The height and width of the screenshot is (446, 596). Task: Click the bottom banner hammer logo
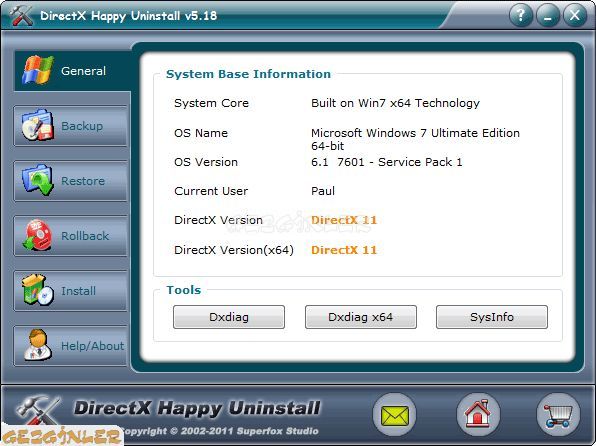pos(38,411)
